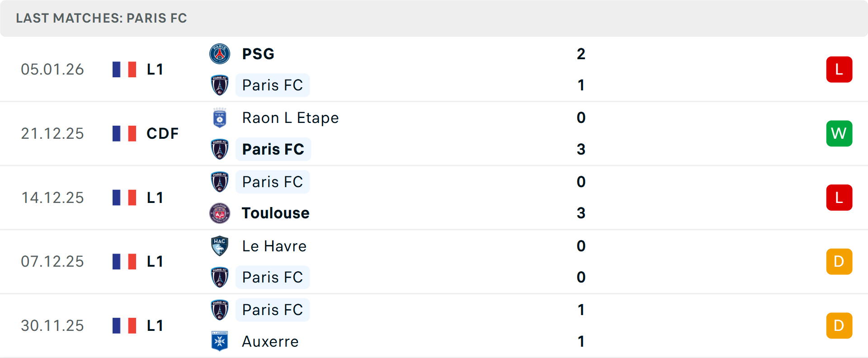Click the Le Havre HAC crest icon
This screenshot has width=868, height=358.
coord(220,246)
